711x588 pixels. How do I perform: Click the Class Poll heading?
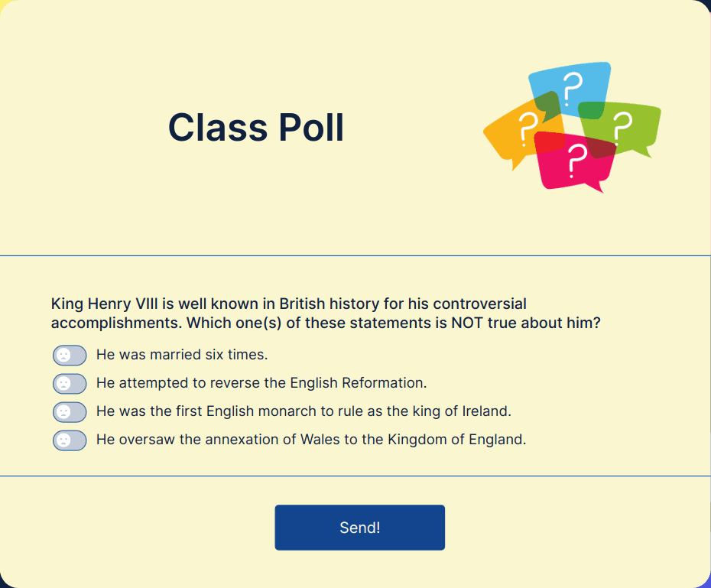[256, 128]
